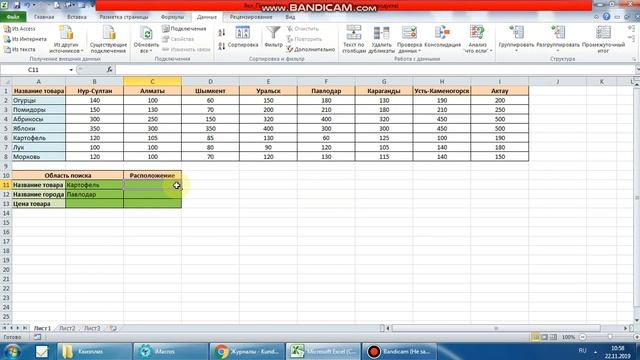Click the Sort Z to A icon
Viewport: 640px width, 360px height.
(222, 46)
